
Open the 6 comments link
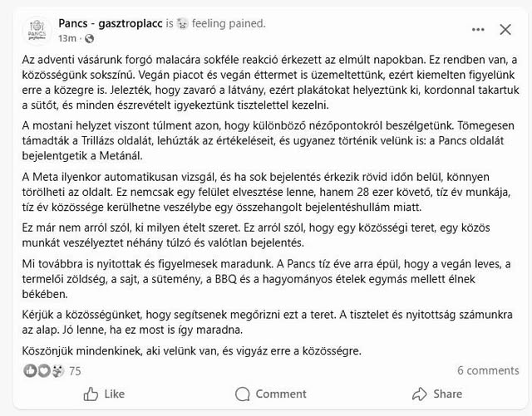coord(488,370)
